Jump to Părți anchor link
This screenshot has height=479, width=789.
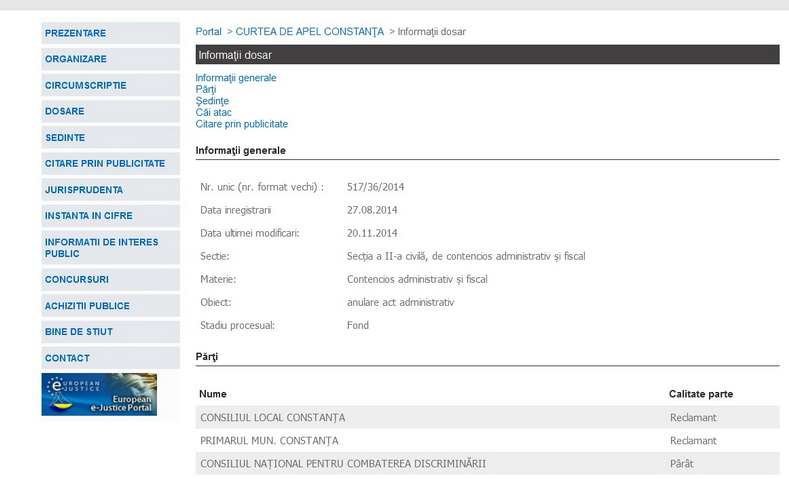(206, 90)
